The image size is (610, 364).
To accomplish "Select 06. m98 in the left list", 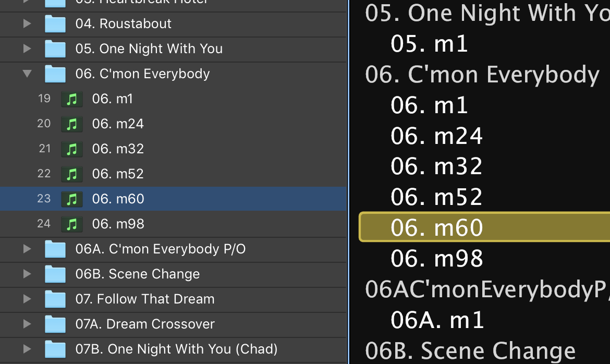I will click(x=118, y=224).
